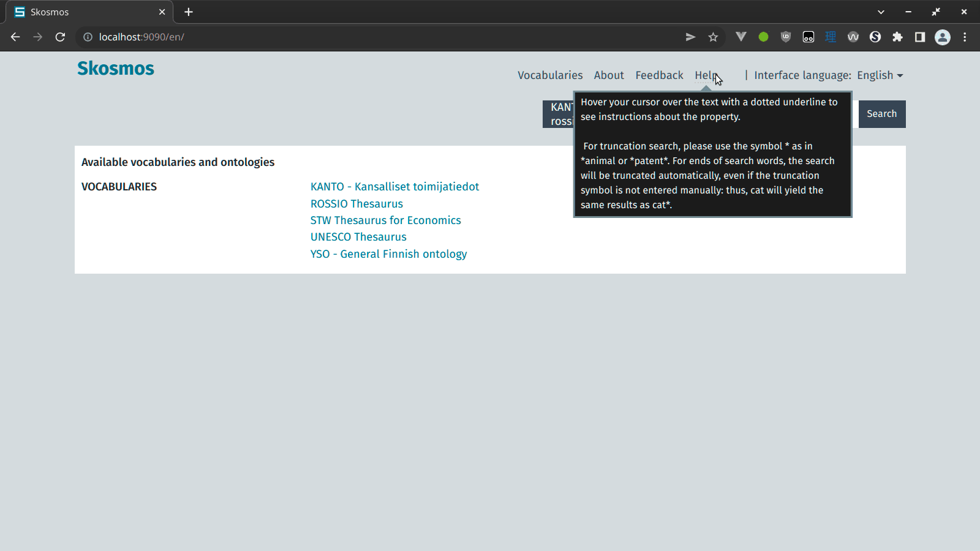The width and height of the screenshot is (980, 551).
Task: Open the uBlock shield extension
Action: pyautogui.click(x=786, y=37)
